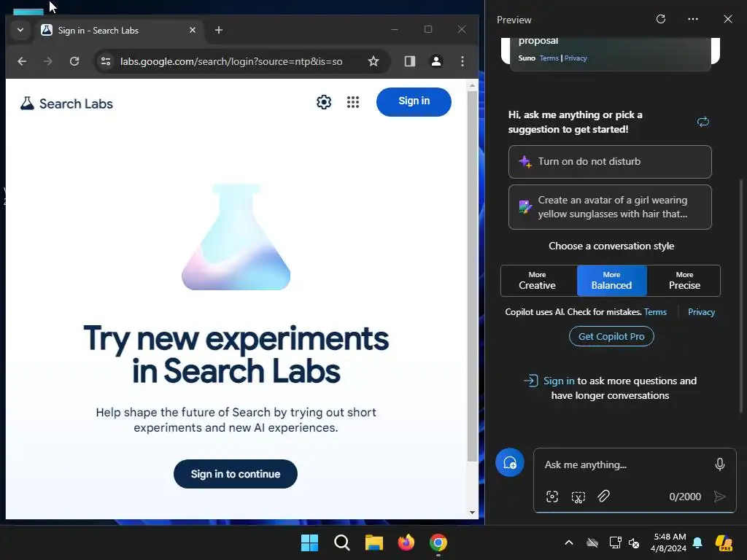This screenshot has height=560, width=747.
Task: Choose Turn on do not disturb suggestion
Action: click(610, 162)
